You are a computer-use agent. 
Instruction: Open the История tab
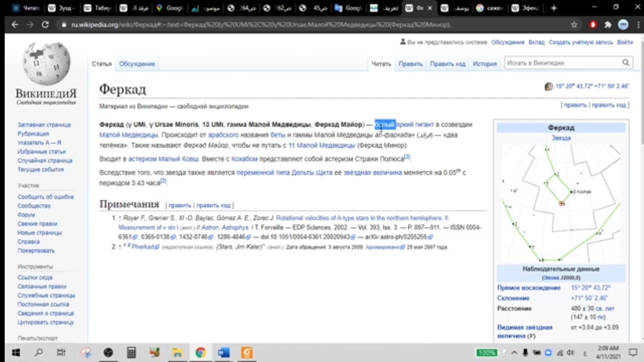tap(484, 64)
